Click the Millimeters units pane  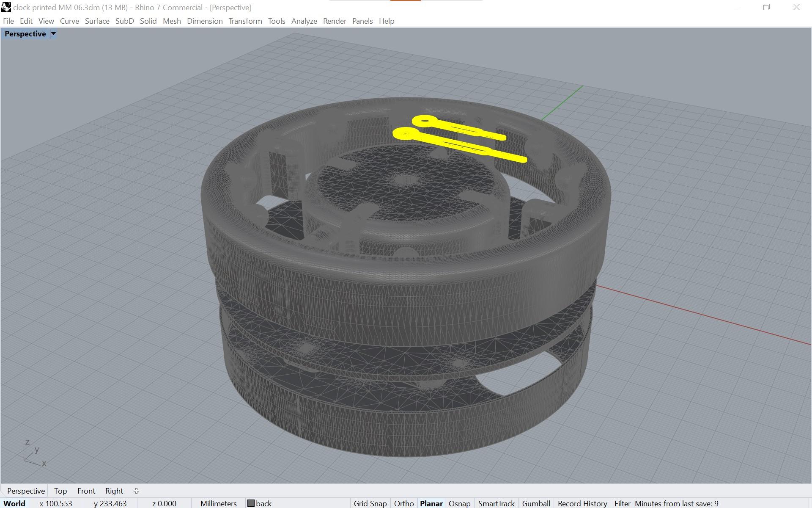pos(218,503)
